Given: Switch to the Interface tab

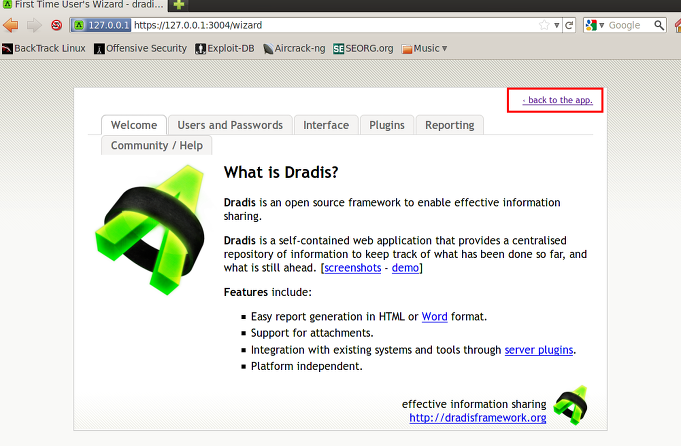Looking at the screenshot, I should click(x=326, y=125).
